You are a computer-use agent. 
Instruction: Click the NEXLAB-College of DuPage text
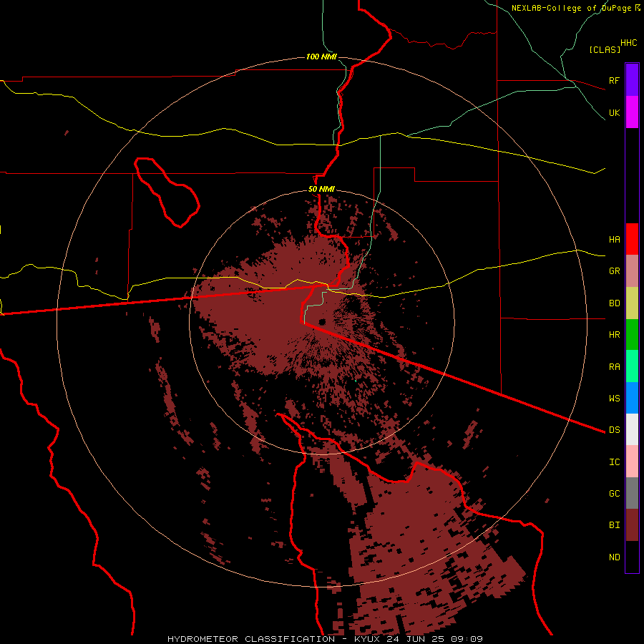571,8
